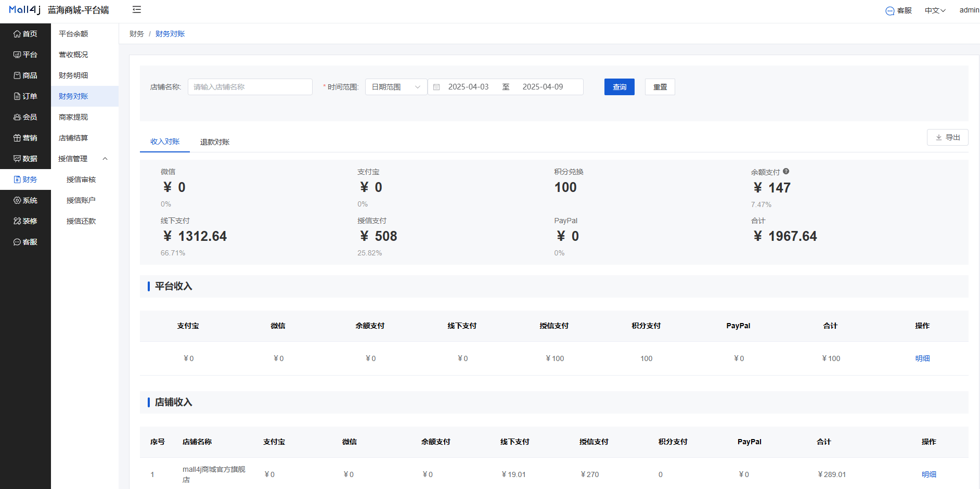Click the 25.82% percentage under 授信支付

[369, 253]
